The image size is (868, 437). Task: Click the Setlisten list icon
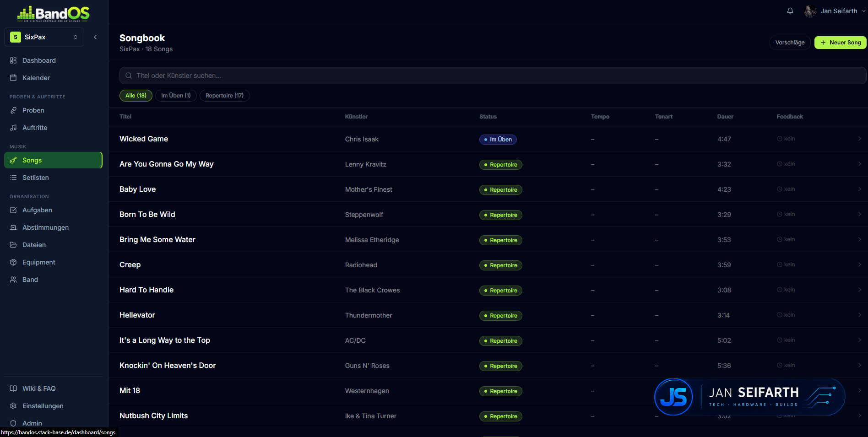coord(13,178)
